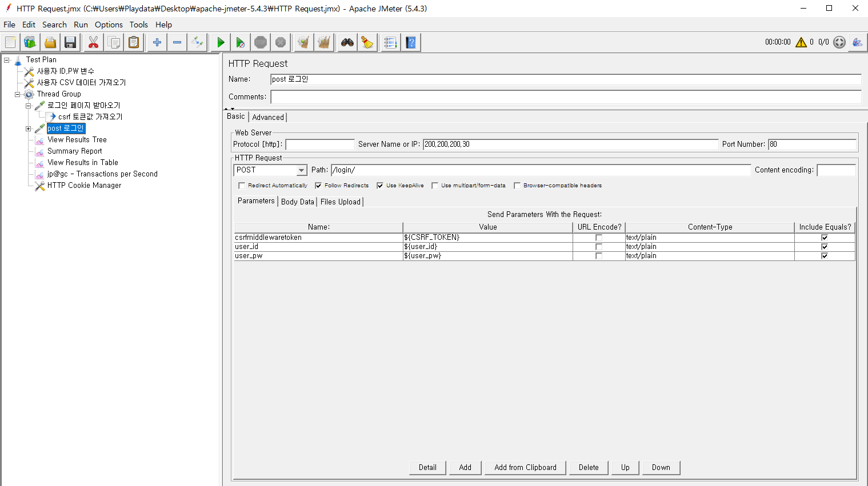868x486 pixels.
Task: Select 사용자 CSV 데이터 가져오기 element
Action: [82, 83]
